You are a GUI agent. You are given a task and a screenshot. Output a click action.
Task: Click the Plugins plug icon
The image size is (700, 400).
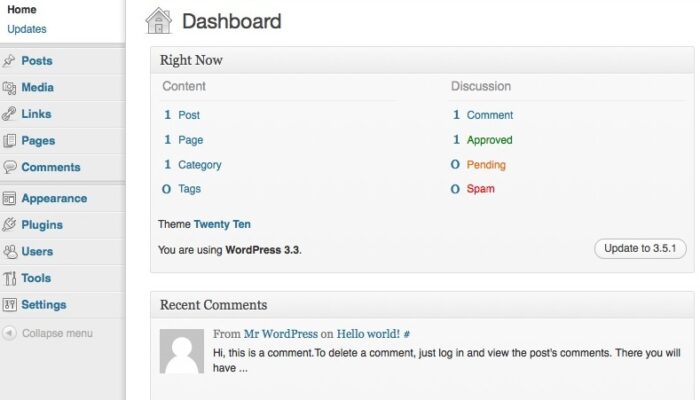click(x=9, y=225)
